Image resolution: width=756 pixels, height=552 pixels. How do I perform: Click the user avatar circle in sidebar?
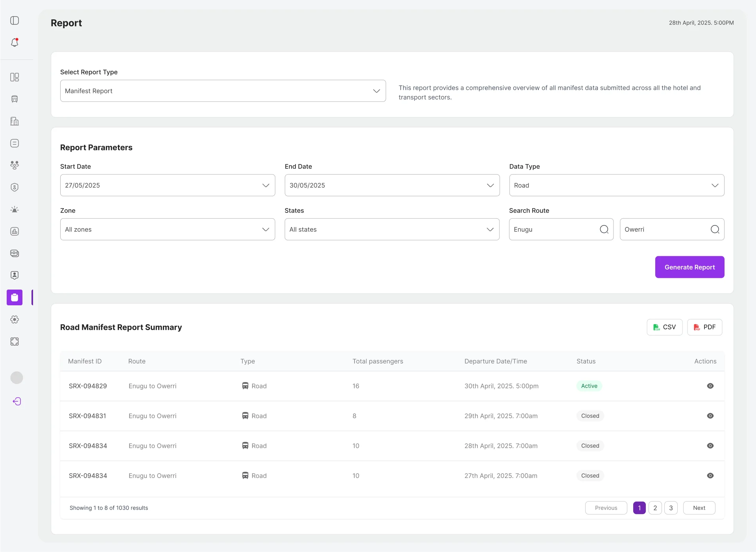(17, 378)
